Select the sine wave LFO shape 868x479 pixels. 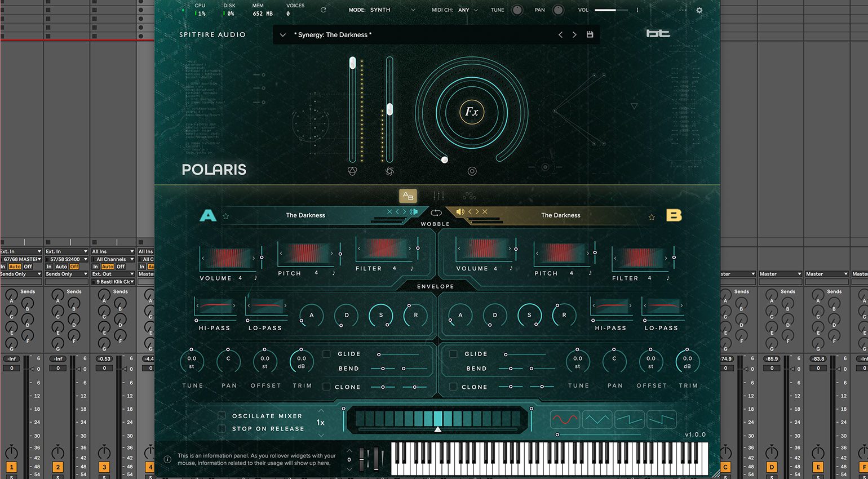[x=564, y=419]
